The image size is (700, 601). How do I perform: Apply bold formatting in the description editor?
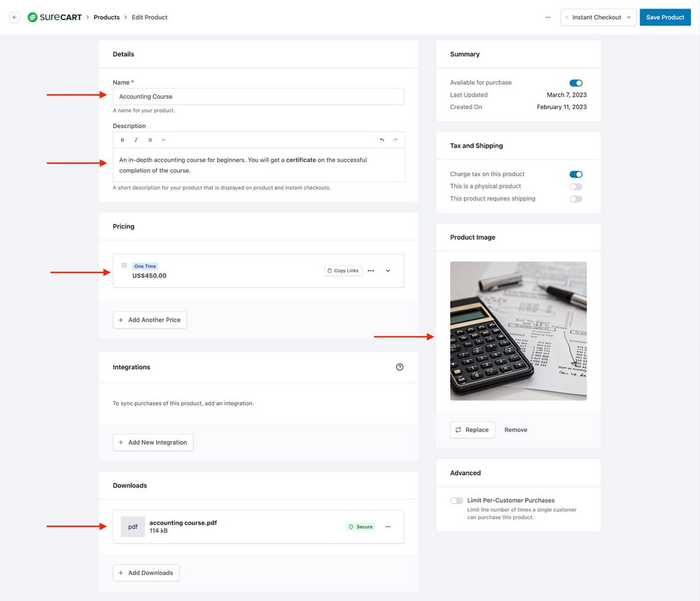pyautogui.click(x=122, y=139)
